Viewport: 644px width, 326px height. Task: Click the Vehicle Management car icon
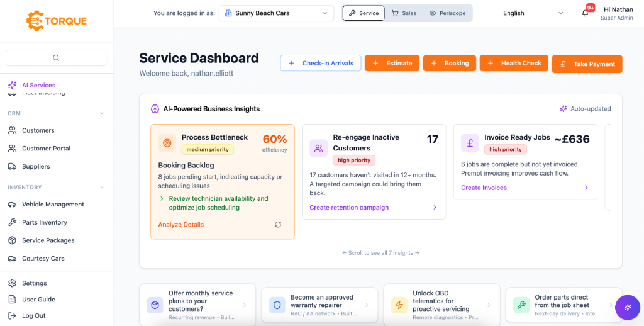[13, 205]
